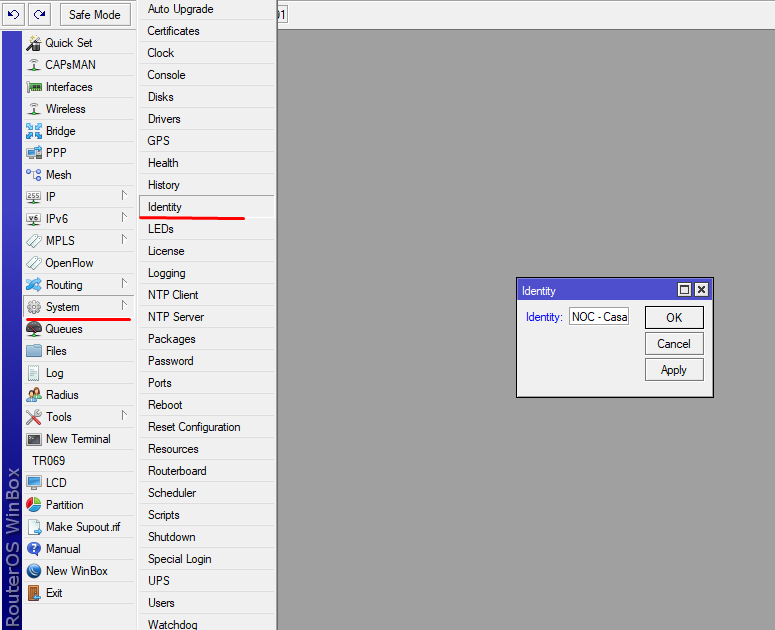The width and height of the screenshot is (775, 630).
Task: Open Scheduler submenu entry
Action: (x=207, y=493)
